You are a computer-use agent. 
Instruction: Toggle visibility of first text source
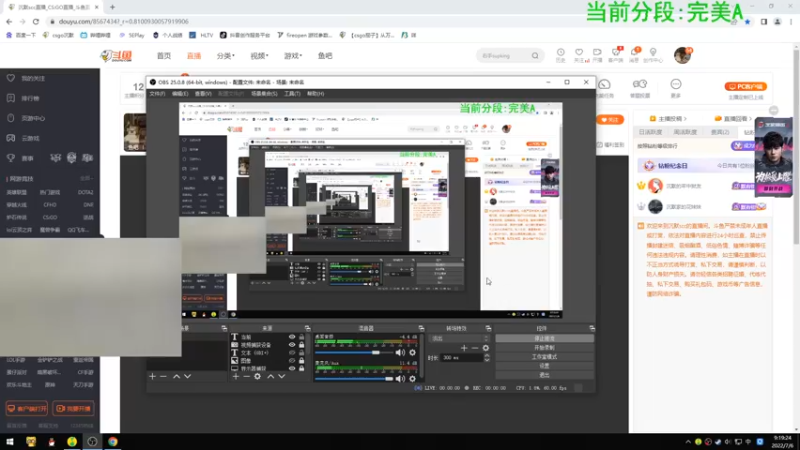tap(292, 337)
